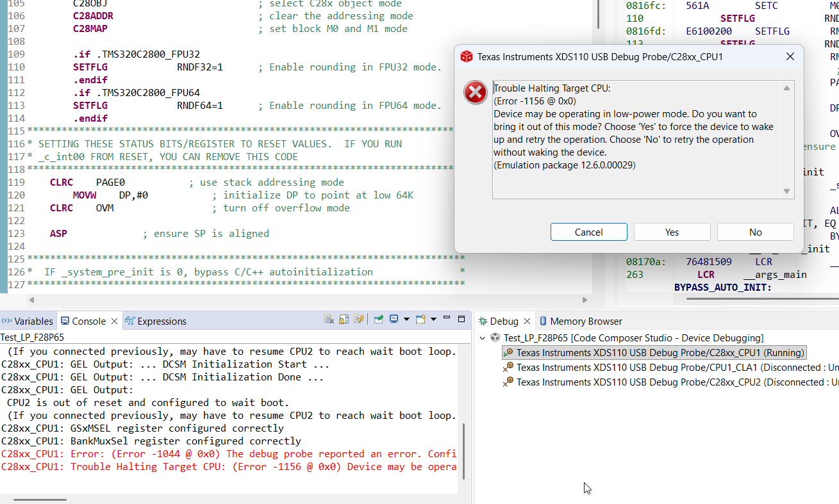The width and height of the screenshot is (839, 504).
Task: Click address '08170a:' in disassembly view
Action: [x=646, y=261]
